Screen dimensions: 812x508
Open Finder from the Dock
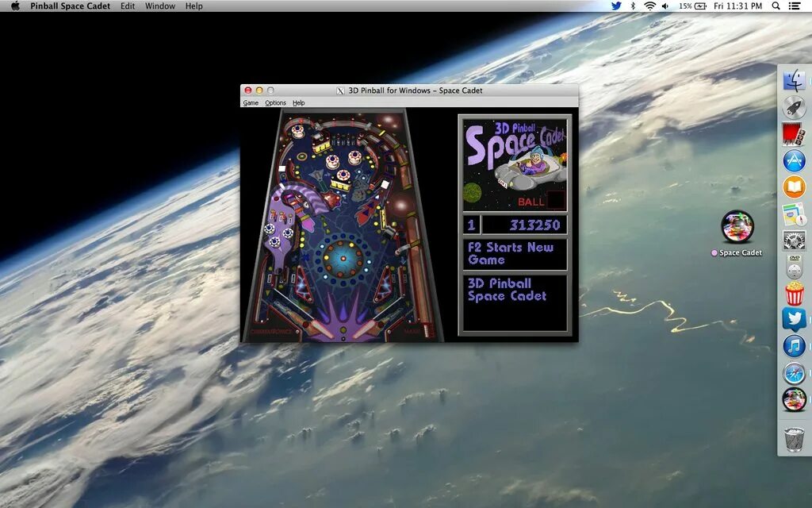click(x=794, y=80)
